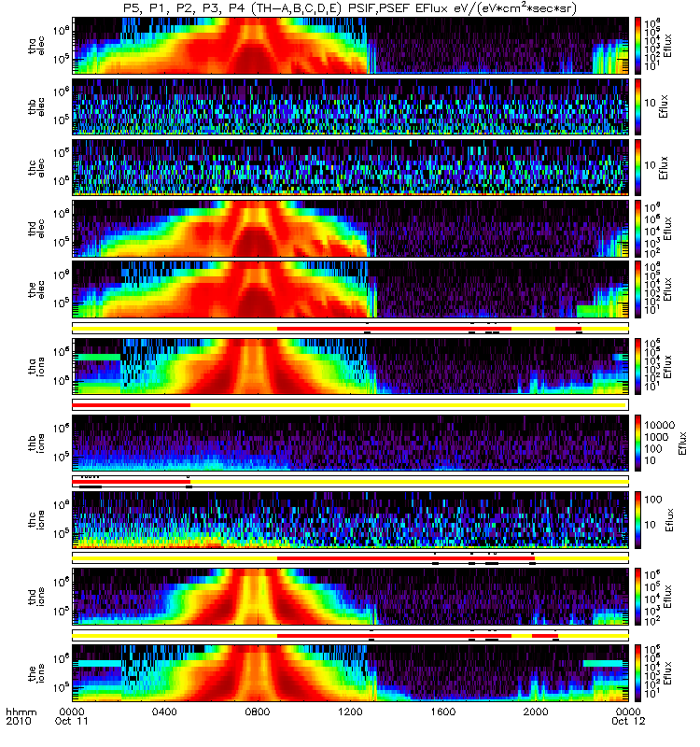Click the color bar beside thc ions panel

pyautogui.click(x=638, y=520)
